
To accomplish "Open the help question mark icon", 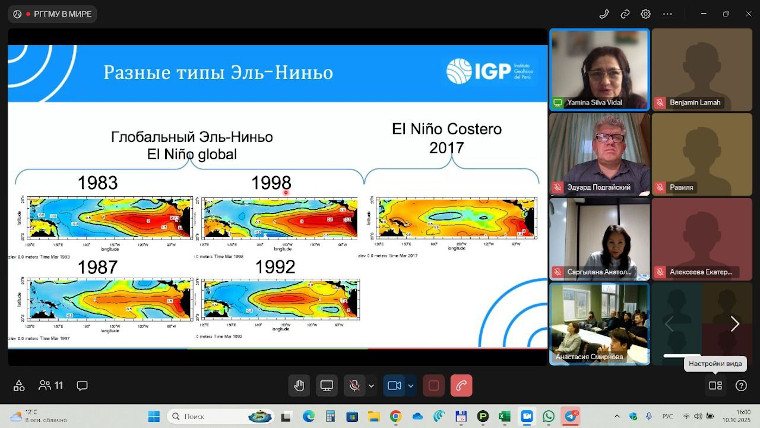I will click(741, 385).
